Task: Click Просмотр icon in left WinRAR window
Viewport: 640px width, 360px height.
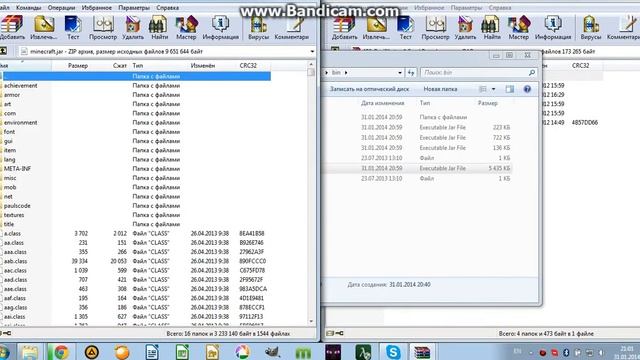Action: 103,24
